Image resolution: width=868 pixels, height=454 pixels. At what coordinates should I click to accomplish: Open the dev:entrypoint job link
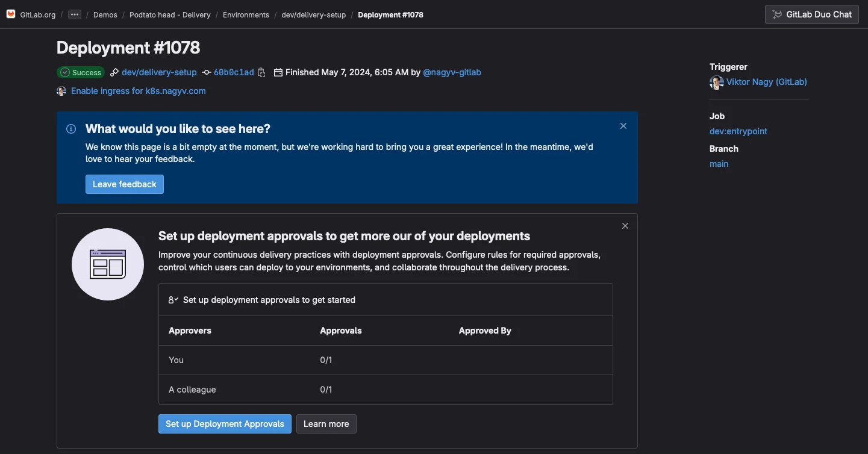coord(738,131)
